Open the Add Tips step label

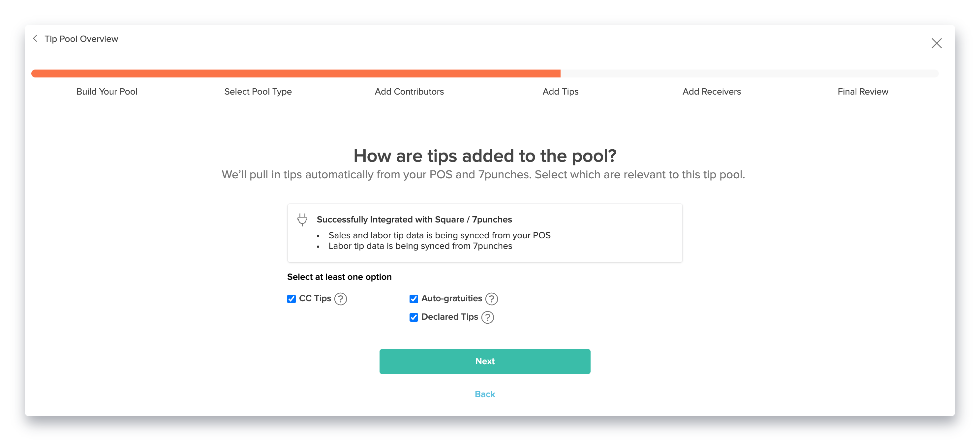pyautogui.click(x=560, y=92)
